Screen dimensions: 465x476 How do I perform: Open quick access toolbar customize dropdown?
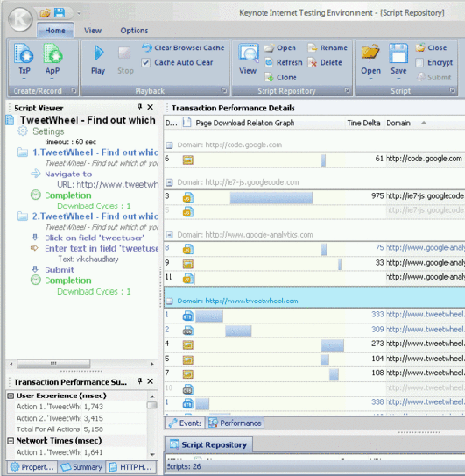pos(79,14)
